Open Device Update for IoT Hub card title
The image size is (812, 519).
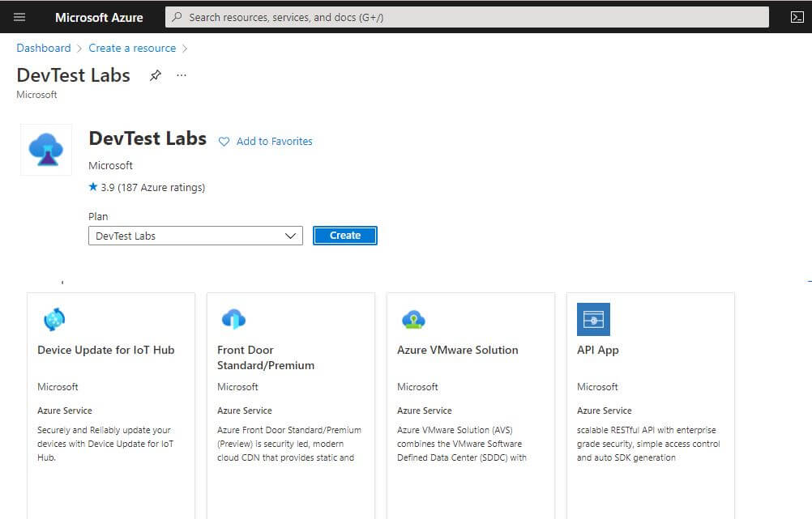[105, 350]
